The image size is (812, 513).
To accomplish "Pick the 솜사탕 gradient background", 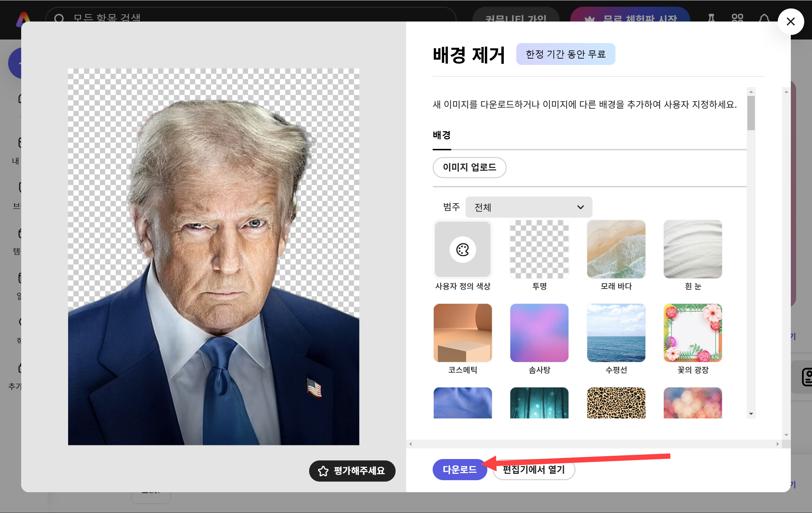I will (539, 333).
